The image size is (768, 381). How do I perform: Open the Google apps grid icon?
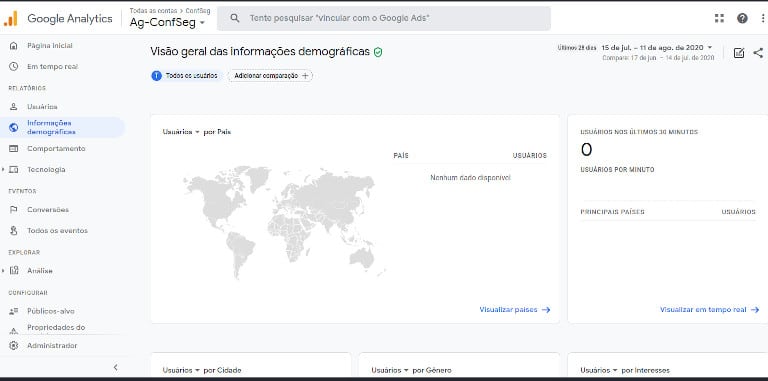pos(719,19)
